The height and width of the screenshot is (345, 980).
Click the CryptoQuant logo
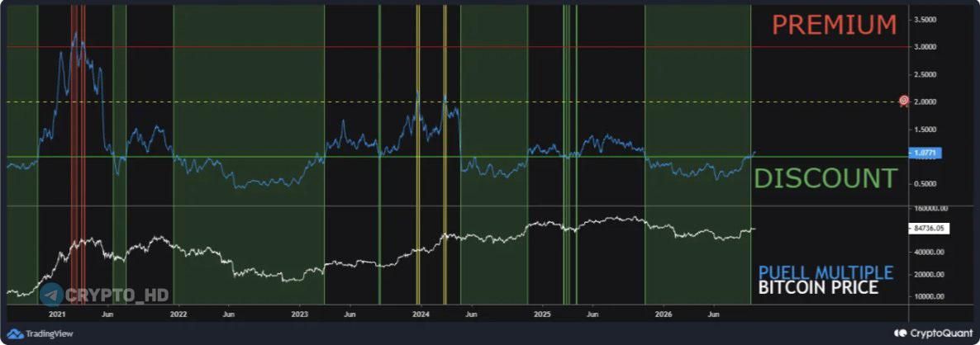[x=935, y=333]
